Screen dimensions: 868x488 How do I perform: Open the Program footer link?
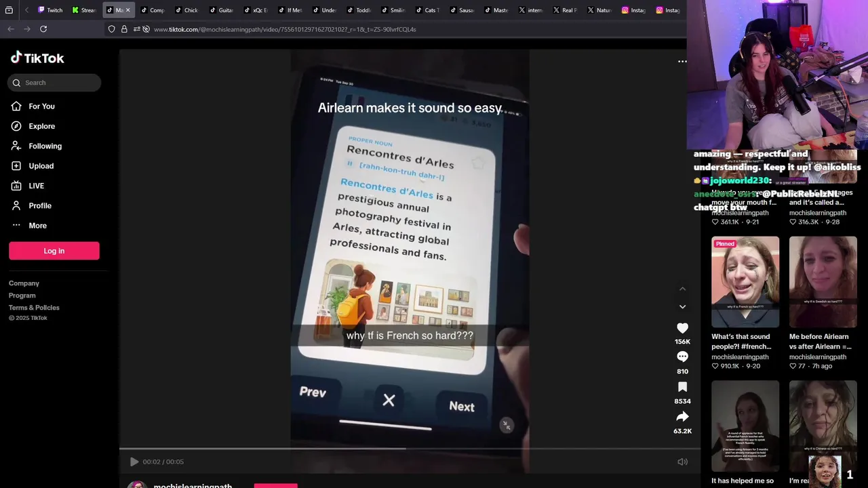22,296
